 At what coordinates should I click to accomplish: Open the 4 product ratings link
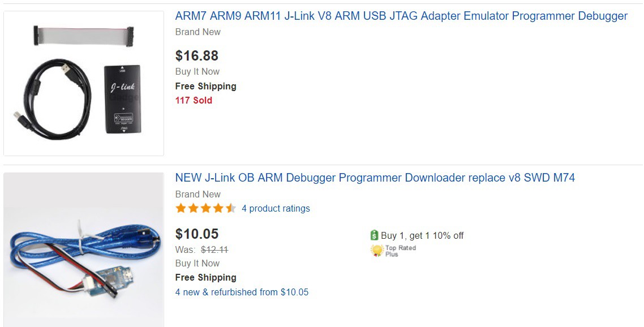click(x=276, y=208)
